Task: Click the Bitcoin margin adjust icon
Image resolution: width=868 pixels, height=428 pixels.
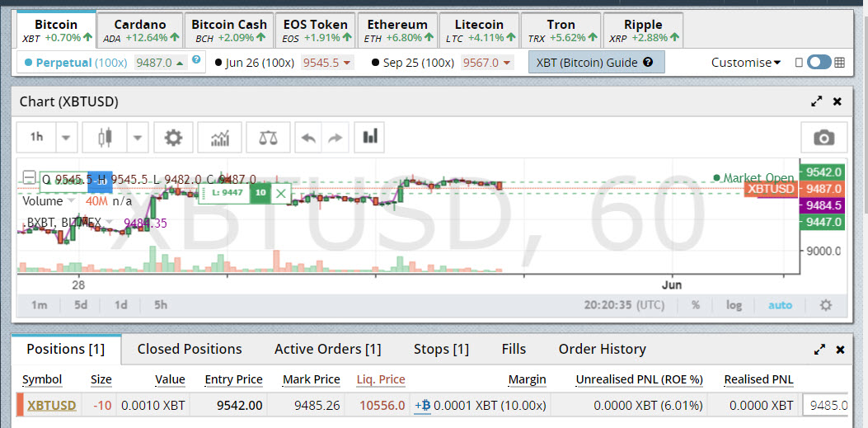Action: click(422, 406)
